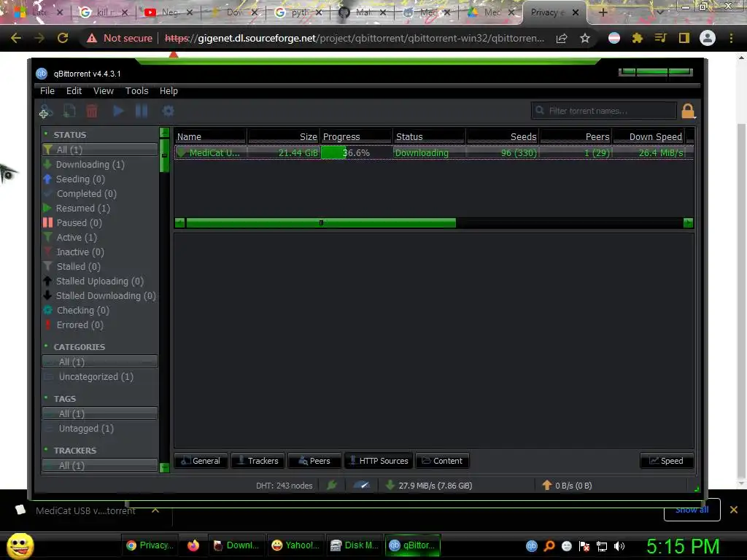Sort torrents by the Name column header

[x=210, y=136]
